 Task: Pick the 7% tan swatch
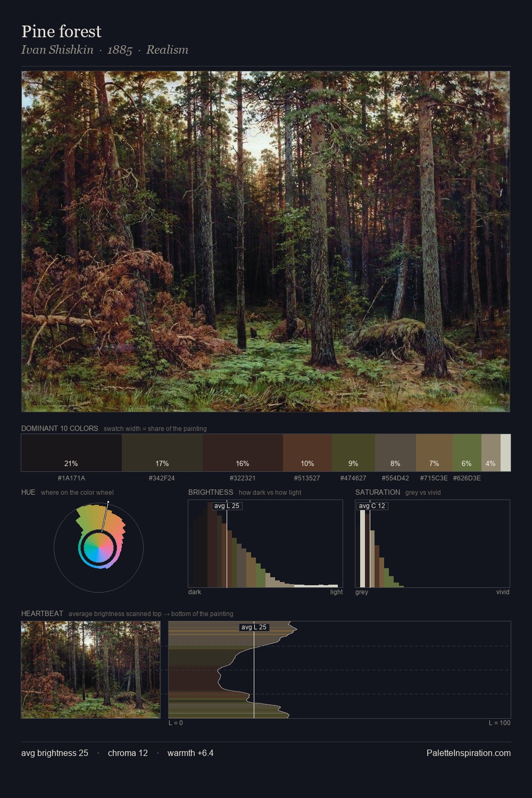coord(434,453)
